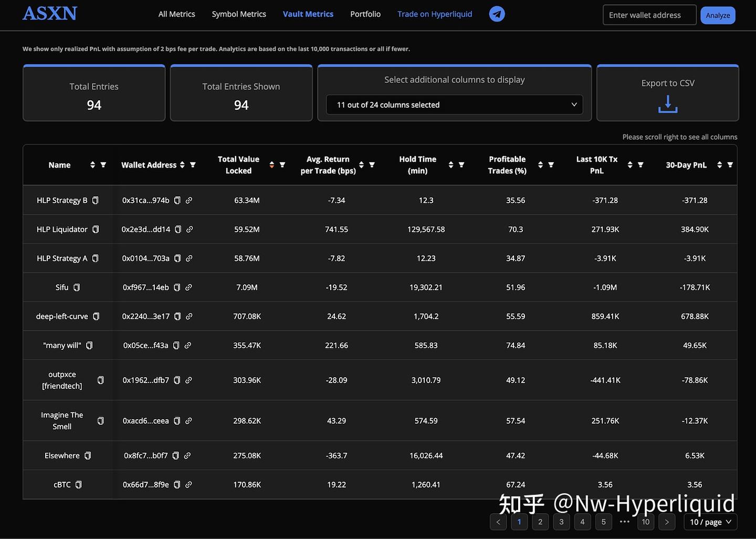
Task: Open explorer link for 0x2e3d...dd14
Action: 190,230
